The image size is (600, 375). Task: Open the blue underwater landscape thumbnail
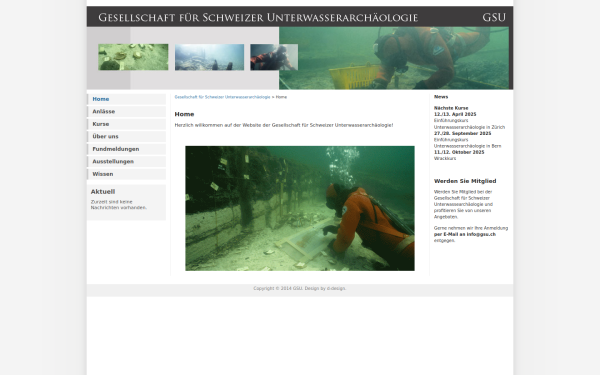209,57
